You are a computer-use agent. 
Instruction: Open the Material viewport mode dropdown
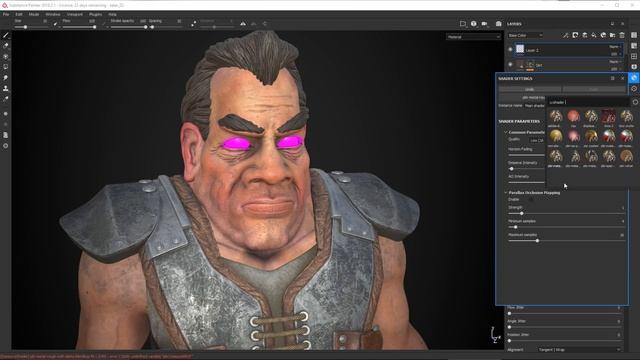pyautogui.click(x=473, y=37)
